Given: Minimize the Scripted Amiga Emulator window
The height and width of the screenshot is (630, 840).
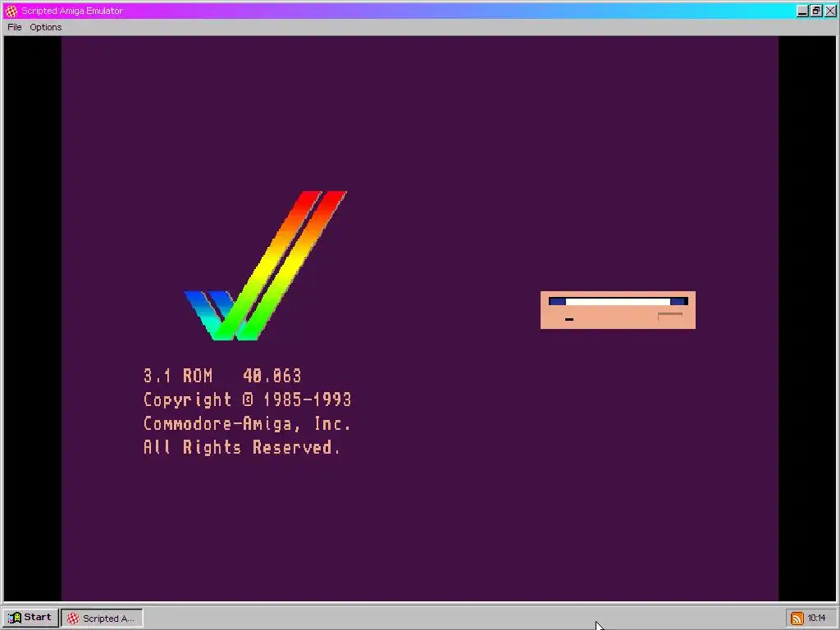Looking at the screenshot, I should point(802,11).
